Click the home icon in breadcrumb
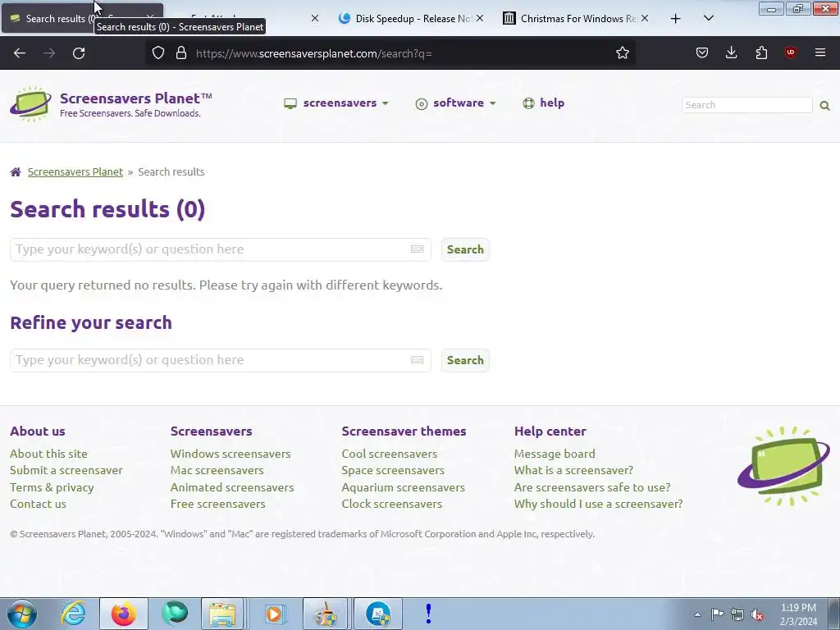840x630 pixels. point(16,172)
